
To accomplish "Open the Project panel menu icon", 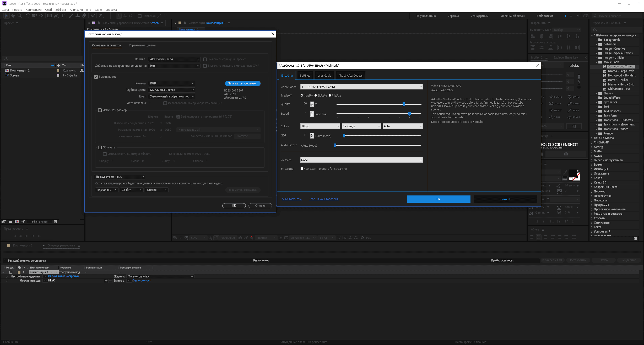I will coord(17,23).
